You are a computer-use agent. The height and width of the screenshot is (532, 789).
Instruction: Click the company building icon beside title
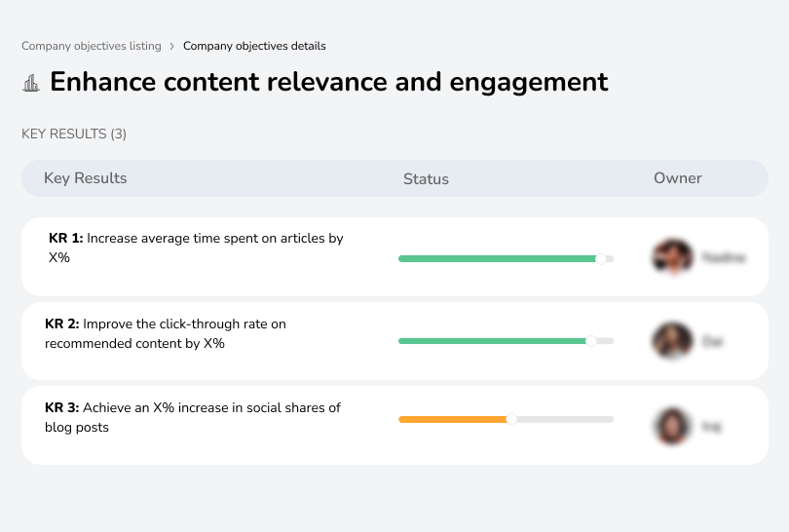31,83
